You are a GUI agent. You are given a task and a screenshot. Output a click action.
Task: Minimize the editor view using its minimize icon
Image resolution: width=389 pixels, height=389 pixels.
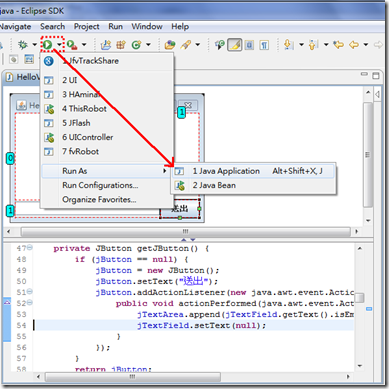(x=364, y=74)
